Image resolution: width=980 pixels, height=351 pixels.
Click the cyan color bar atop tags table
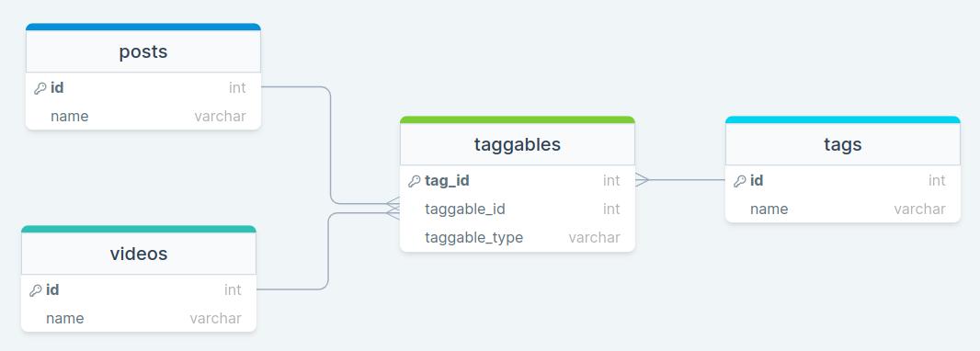coord(842,119)
